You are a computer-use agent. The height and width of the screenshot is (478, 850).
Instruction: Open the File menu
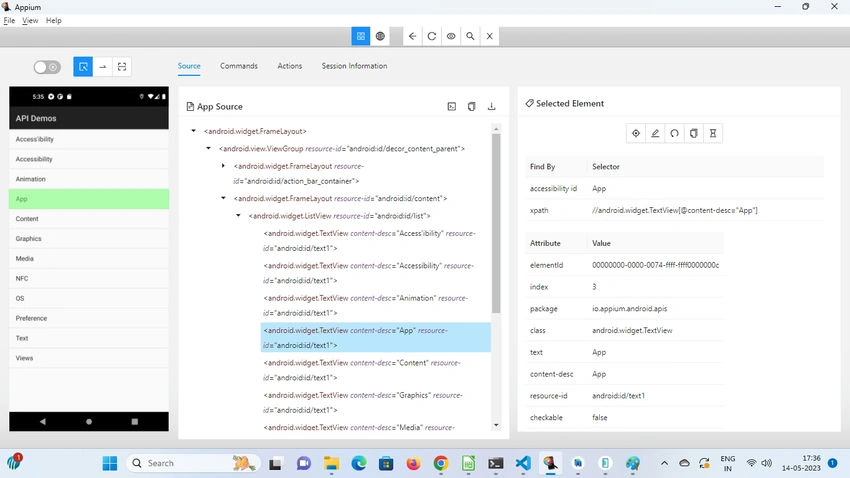[9, 21]
